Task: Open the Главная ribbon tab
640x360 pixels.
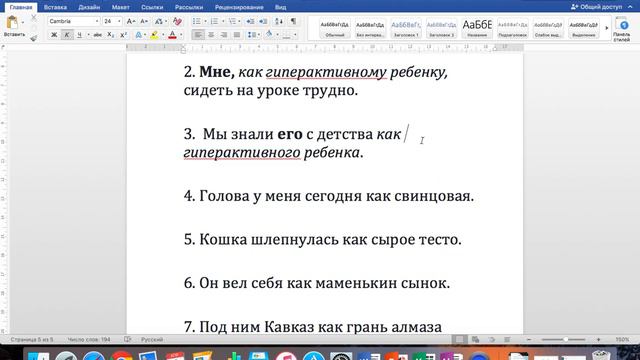Action: [x=21, y=7]
